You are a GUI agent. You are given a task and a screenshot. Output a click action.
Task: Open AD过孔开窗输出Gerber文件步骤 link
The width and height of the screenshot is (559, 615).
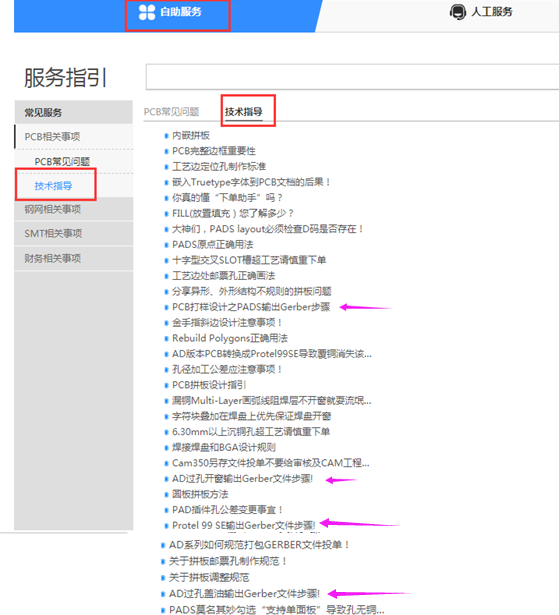(242, 479)
